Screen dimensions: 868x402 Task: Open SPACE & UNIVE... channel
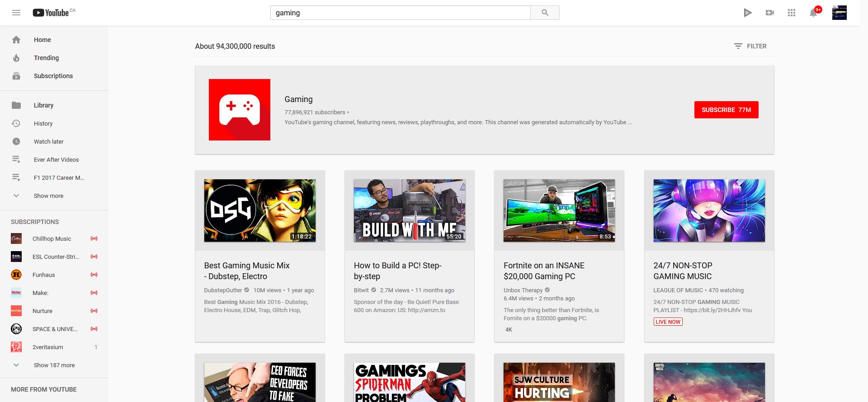click(54, 329)
